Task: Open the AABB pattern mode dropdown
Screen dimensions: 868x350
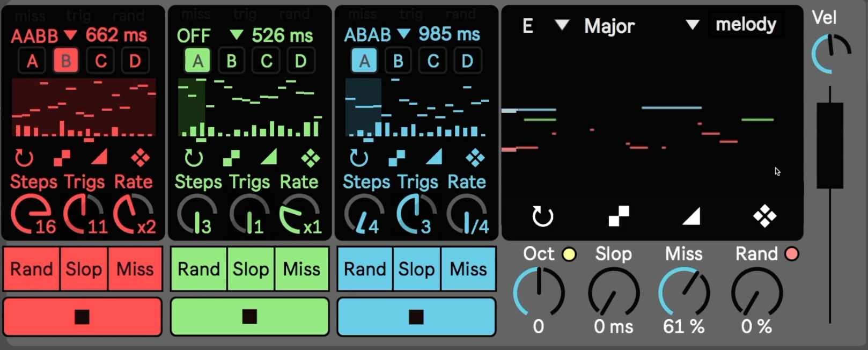Action: click(x=70, y=35)
